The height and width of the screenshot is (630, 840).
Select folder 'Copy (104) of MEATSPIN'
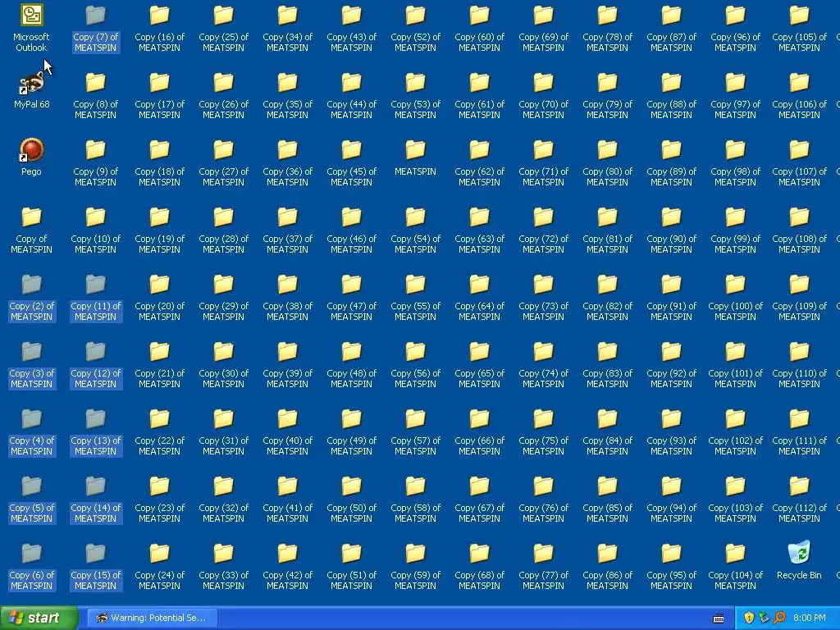point(735,566)
